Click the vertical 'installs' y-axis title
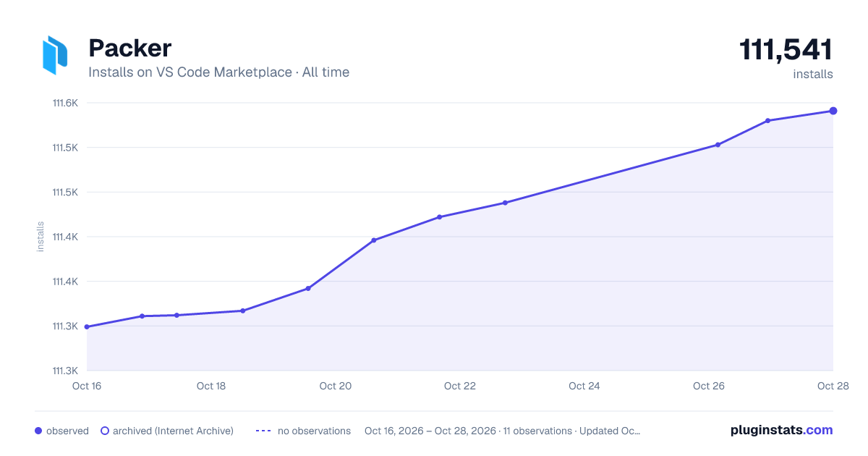Screen dimensions: 868x456 41,237
